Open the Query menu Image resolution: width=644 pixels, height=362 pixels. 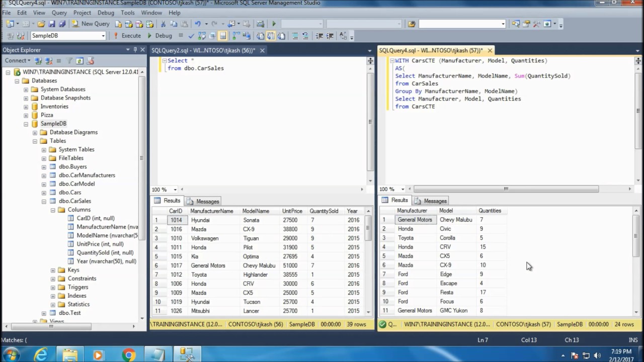(59, 13)
